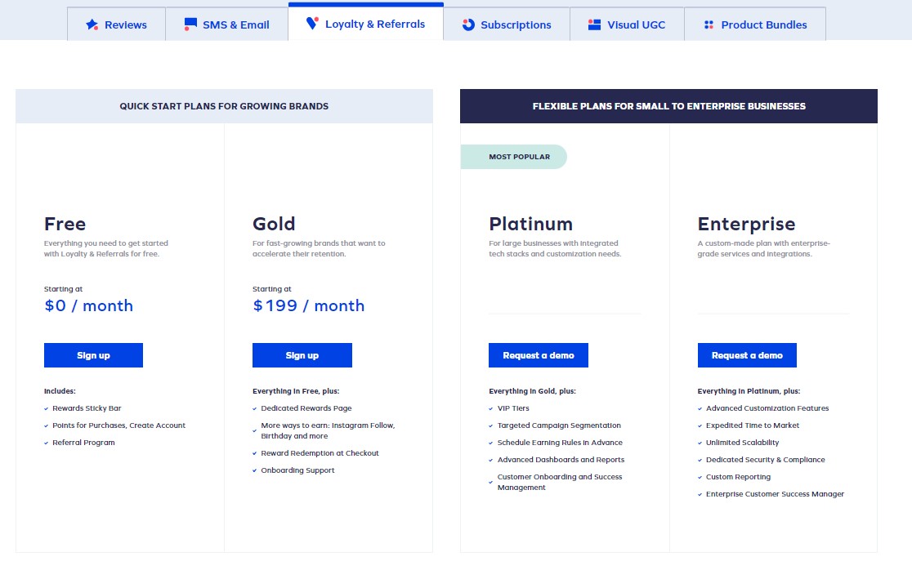Request a demo of the Platinum plan

(x=538, y=354)
